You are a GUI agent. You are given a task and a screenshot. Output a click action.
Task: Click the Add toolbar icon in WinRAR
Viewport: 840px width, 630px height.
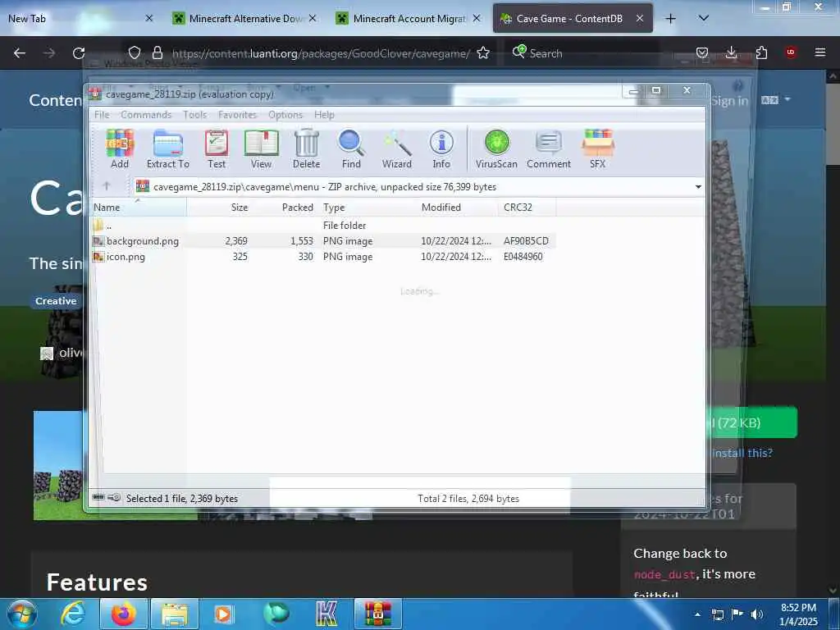coord(120,149)
